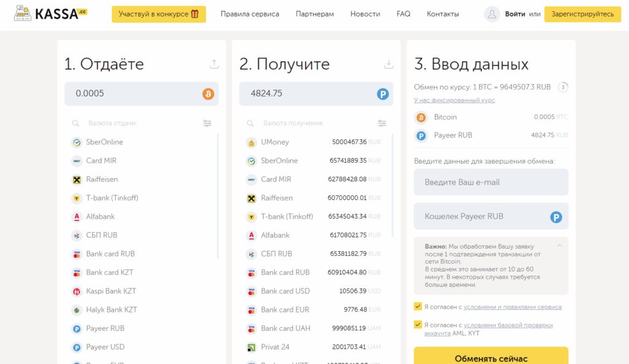
Task: Open the Правила сервиса menu item
Action: pos(249,14)
